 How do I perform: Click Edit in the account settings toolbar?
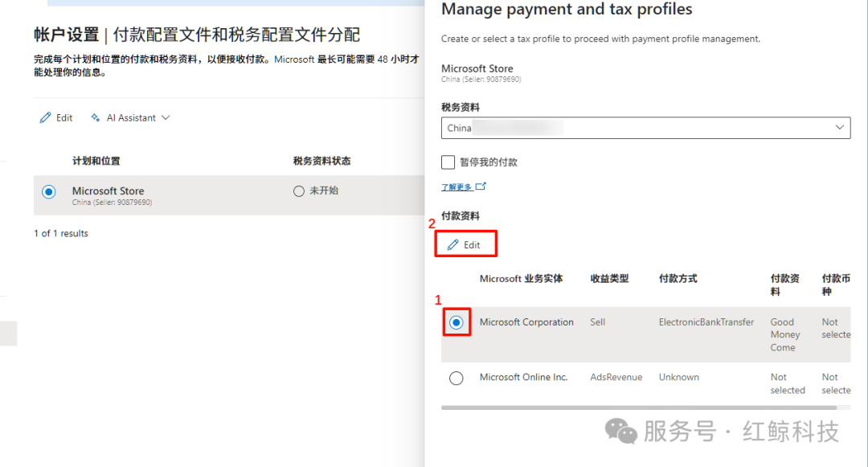56,118
